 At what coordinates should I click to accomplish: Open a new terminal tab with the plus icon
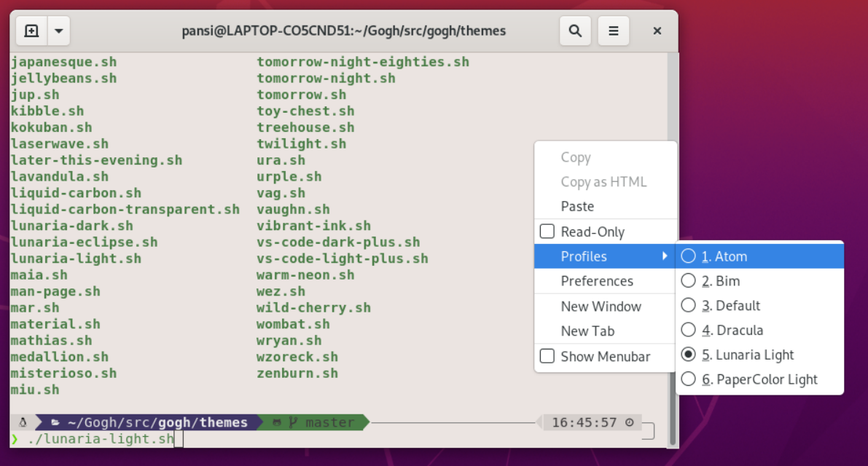point(30,31)
